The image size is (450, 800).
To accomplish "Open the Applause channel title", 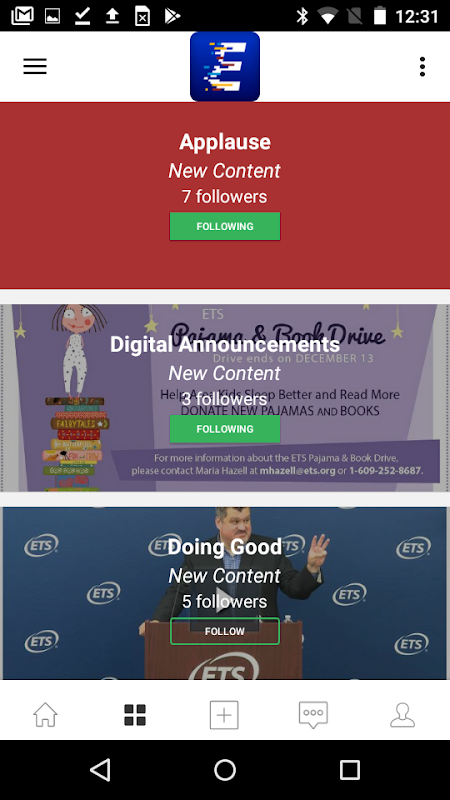I will tap(225, 141).
